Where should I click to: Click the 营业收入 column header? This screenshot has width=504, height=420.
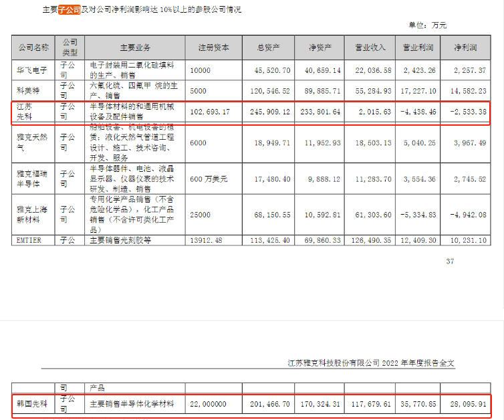pos(370,47)
